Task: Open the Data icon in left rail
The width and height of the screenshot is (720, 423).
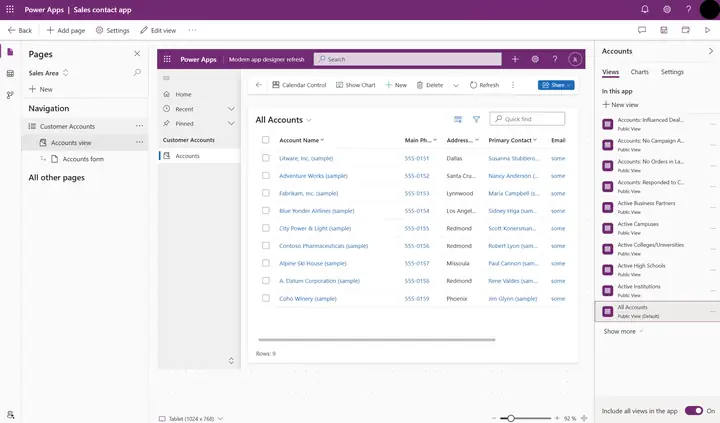Action: pos(10,73)
